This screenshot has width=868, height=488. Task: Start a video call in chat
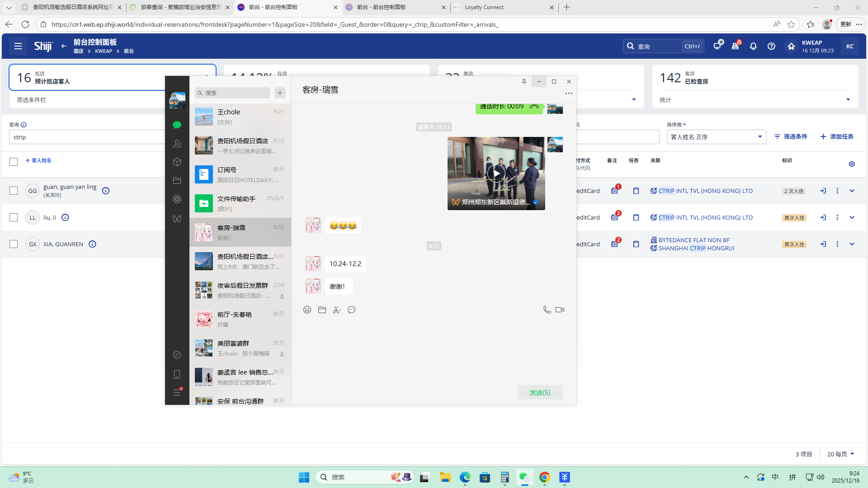point(560,310)
